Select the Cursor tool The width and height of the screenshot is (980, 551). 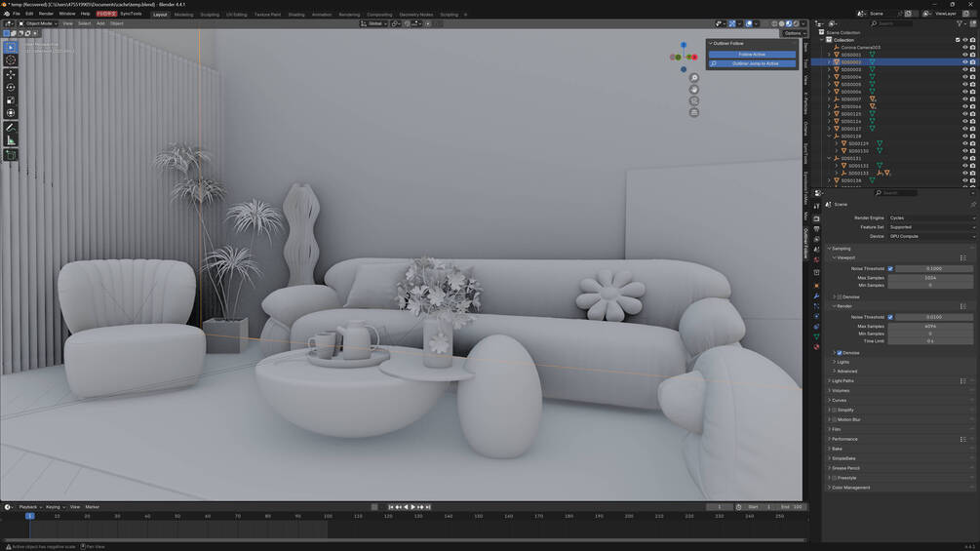pyautogui.click(x=11, y=60)
